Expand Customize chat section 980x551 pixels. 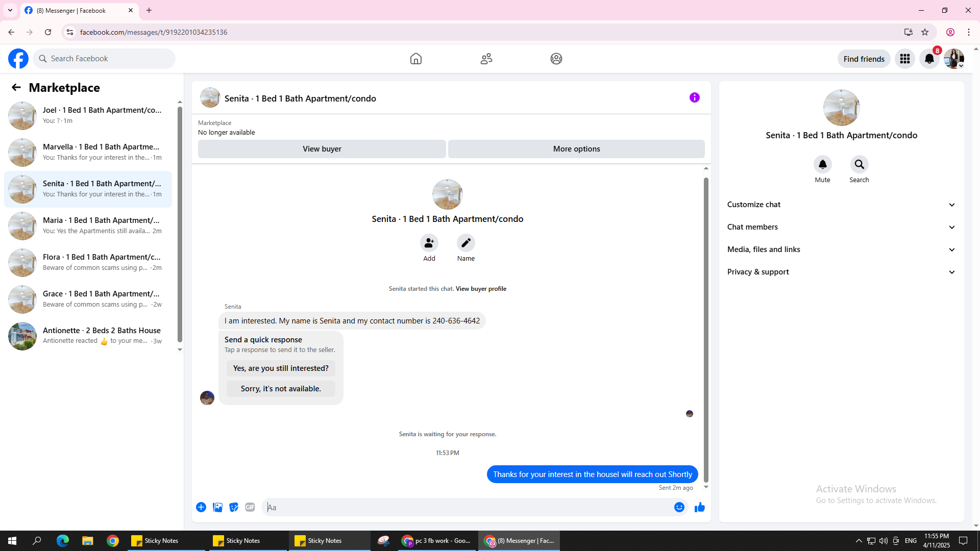click(841, 205)
